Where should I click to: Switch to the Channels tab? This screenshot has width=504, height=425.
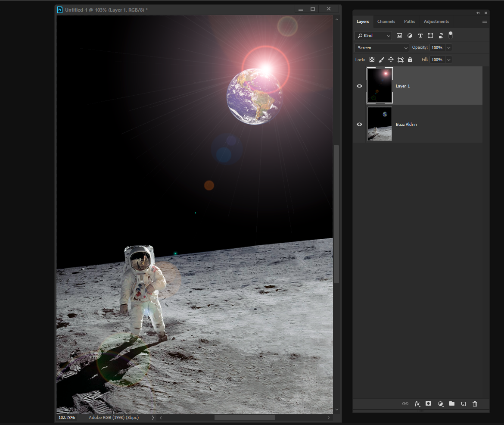tap(386, 21)
